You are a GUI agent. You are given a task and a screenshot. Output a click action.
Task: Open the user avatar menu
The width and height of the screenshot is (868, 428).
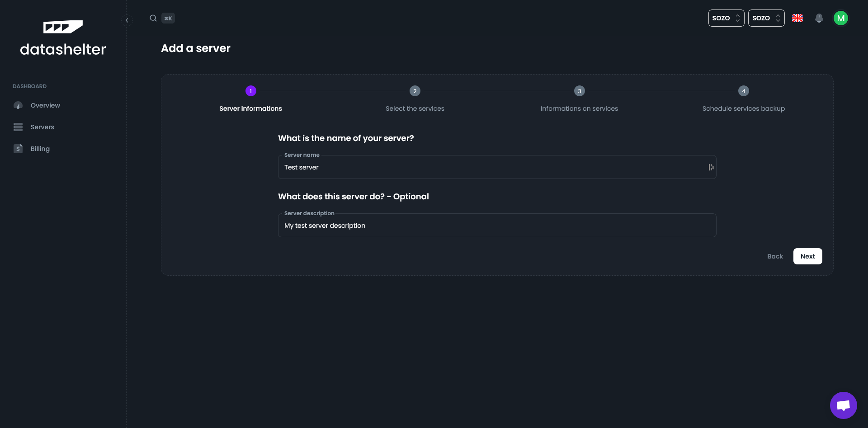click(840, 18)
